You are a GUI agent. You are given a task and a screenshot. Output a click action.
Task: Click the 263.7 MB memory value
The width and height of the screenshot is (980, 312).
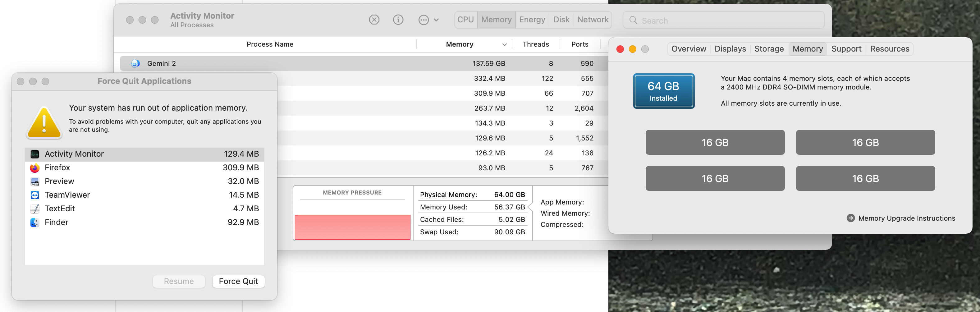pos(490,108)
